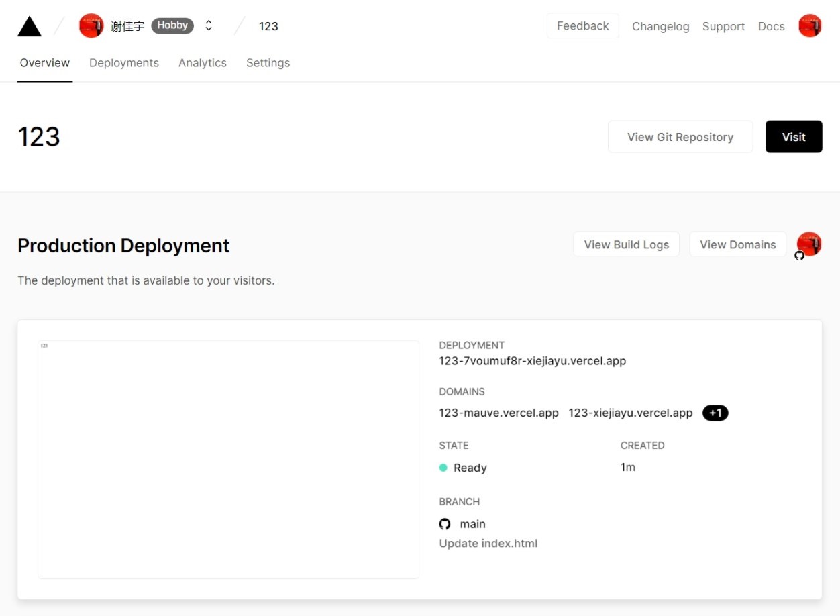
Task: Click the deployment preview thumbnail
Action: click(228, 459)
